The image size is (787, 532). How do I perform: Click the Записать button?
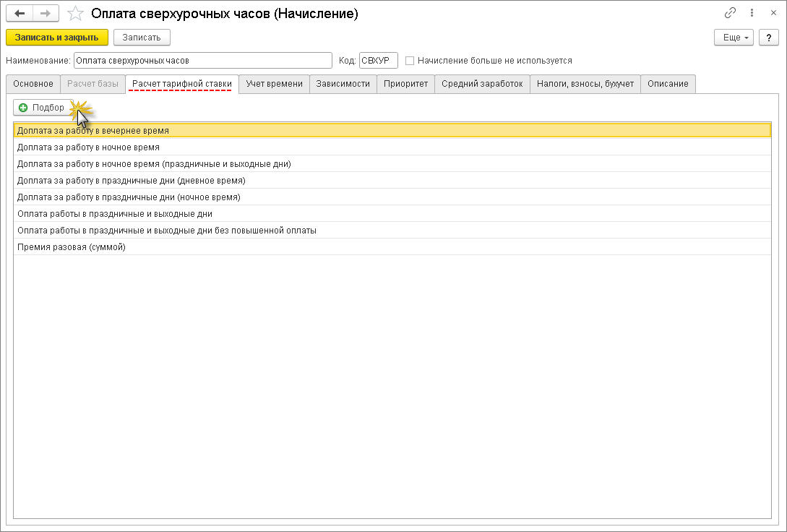(x=142, y=38)
